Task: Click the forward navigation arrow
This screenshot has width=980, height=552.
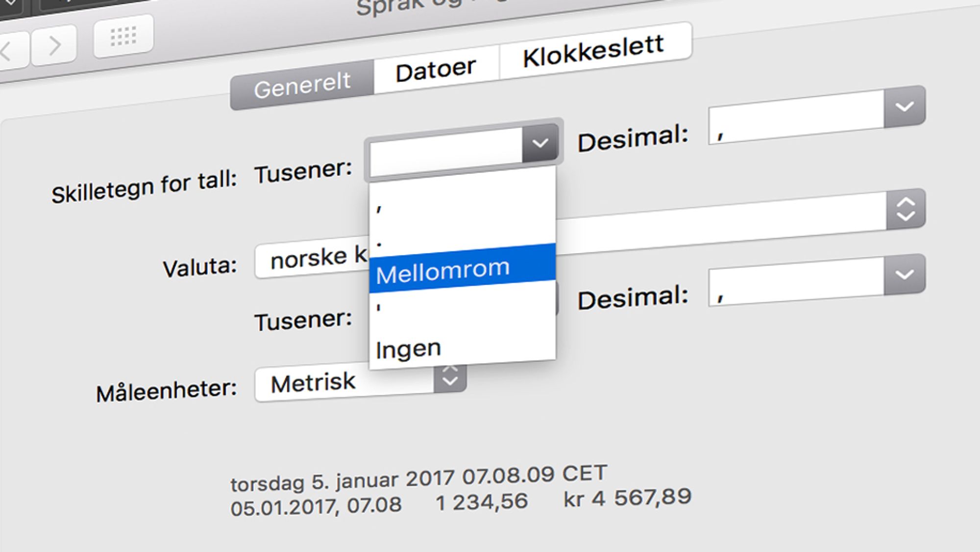Action: point(55,46)
